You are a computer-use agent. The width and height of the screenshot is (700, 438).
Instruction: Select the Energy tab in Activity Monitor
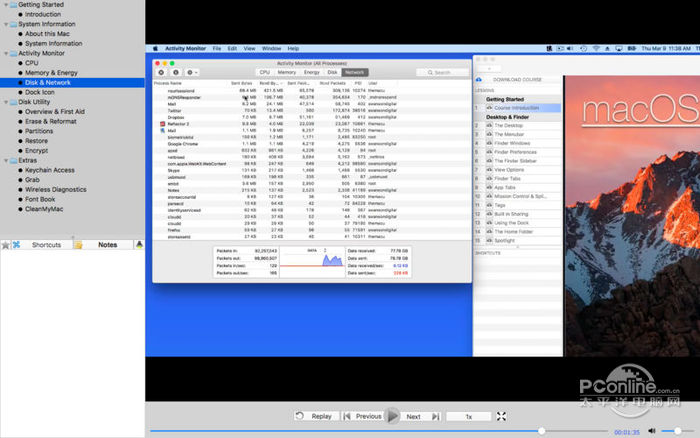point(312,72)
